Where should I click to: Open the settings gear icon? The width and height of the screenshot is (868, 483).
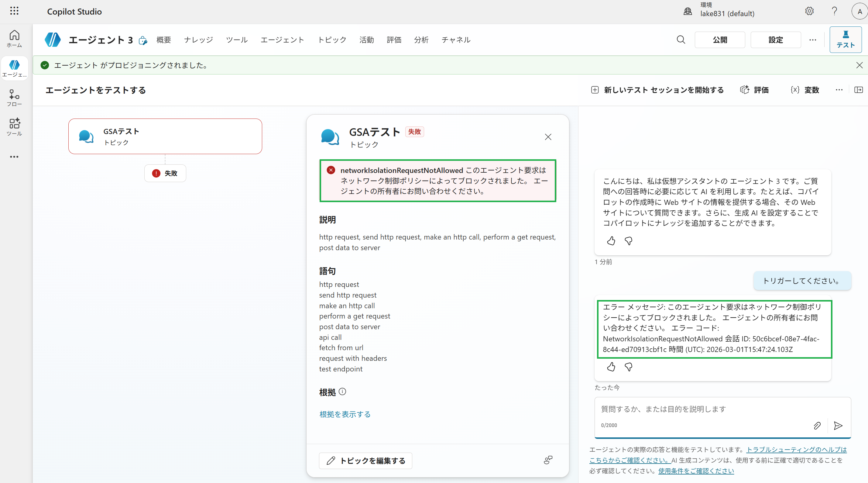coord(809,11)
